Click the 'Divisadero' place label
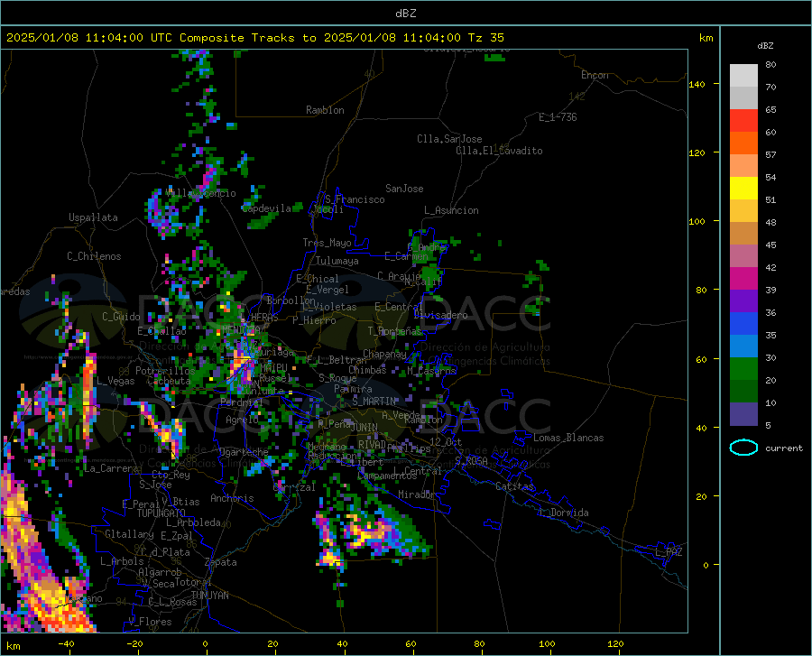This screenshot has height=656, width=812. click(x=440, y=315)
